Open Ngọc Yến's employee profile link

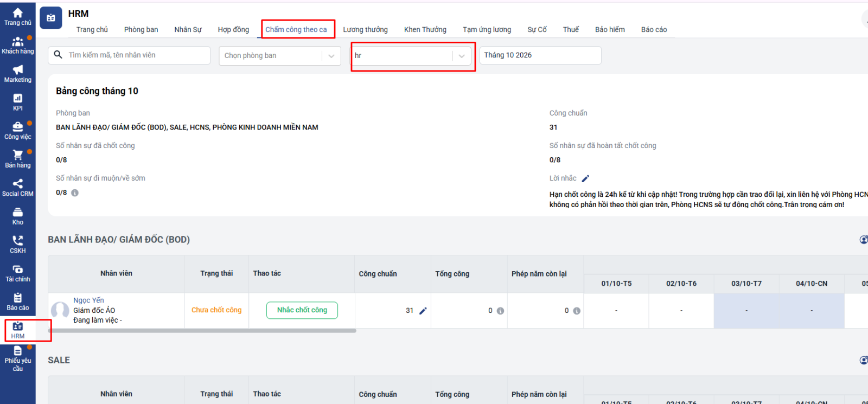pyautogui.click(x=88, y=300)
